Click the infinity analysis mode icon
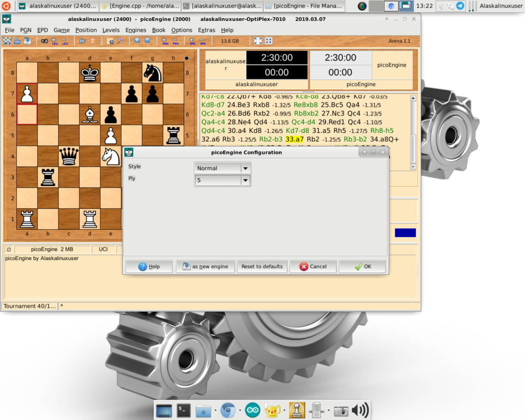Viewport: 525px width, 420px height. (44, 41)
